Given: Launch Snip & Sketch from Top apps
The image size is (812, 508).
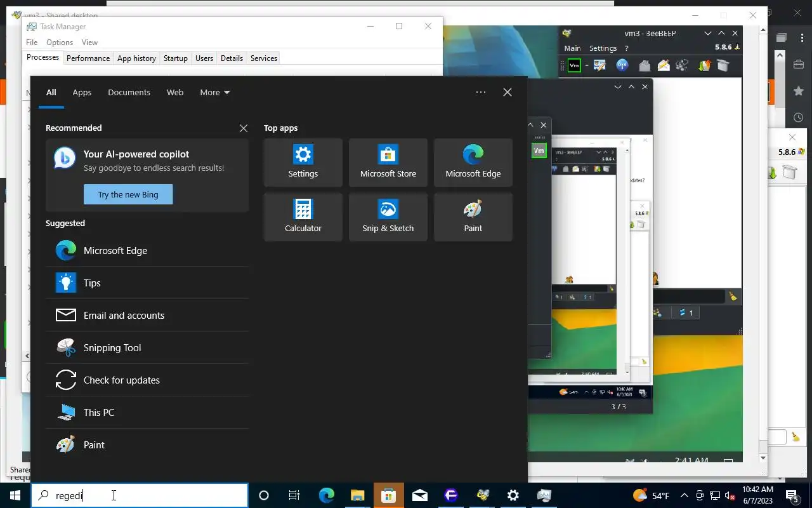Looking at the screenshot, I should (x=388, y=217).
